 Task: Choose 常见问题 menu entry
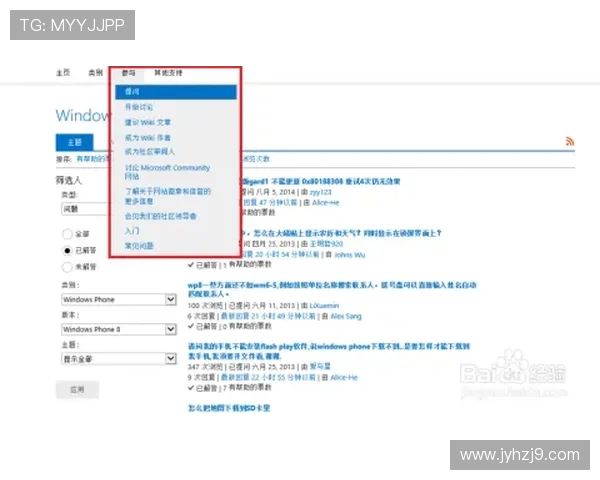pos(139,246)
